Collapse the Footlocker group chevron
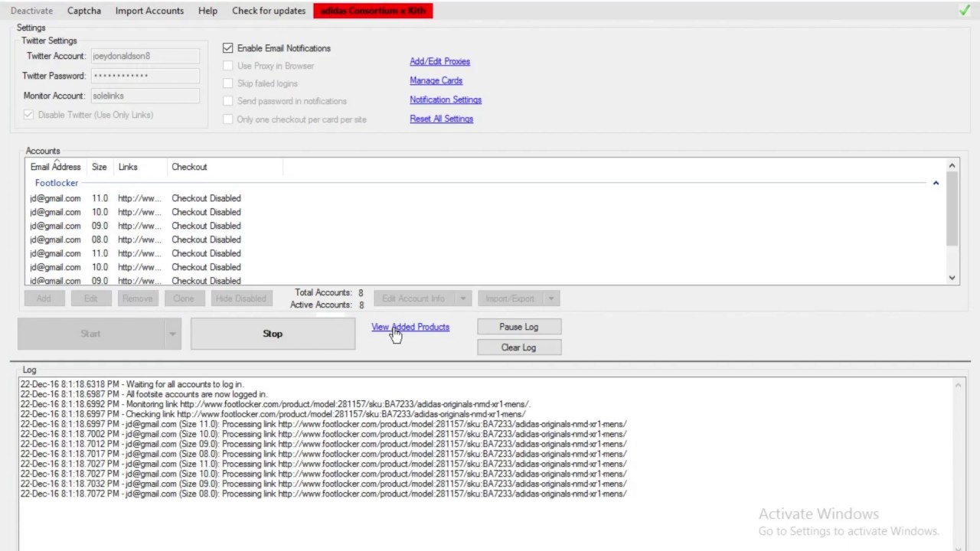 click(936, 183)
